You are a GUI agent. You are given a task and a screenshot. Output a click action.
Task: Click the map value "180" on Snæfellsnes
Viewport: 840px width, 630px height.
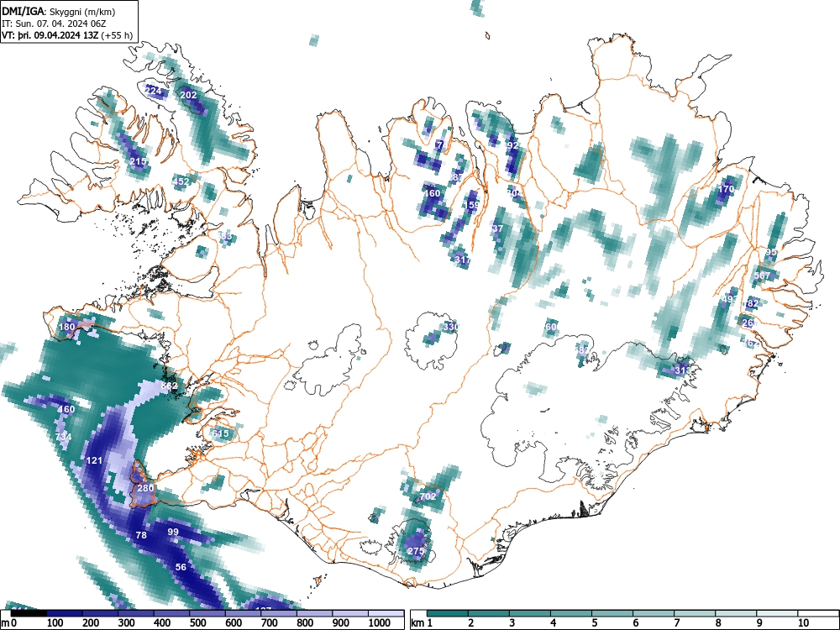67,327
